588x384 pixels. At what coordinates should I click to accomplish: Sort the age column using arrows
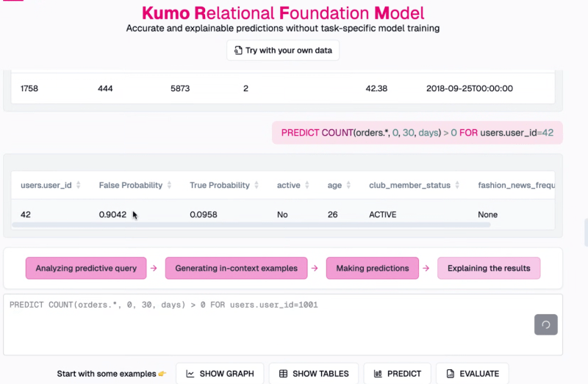348,185
